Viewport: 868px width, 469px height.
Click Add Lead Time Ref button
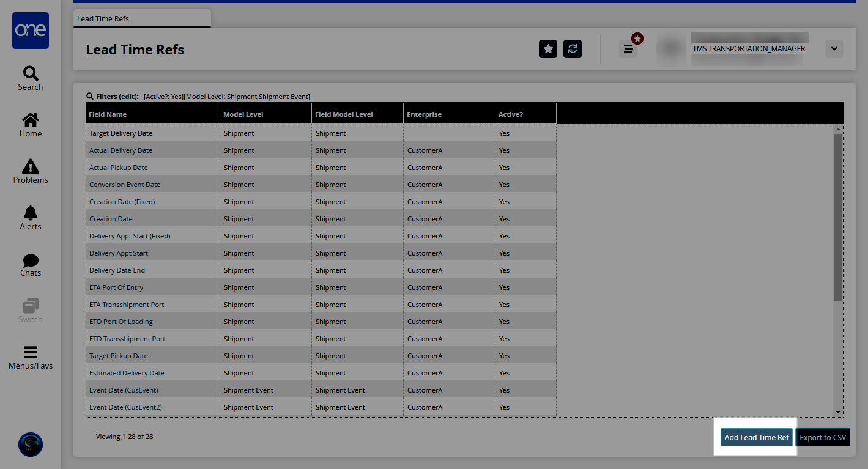tap(756, 437)
